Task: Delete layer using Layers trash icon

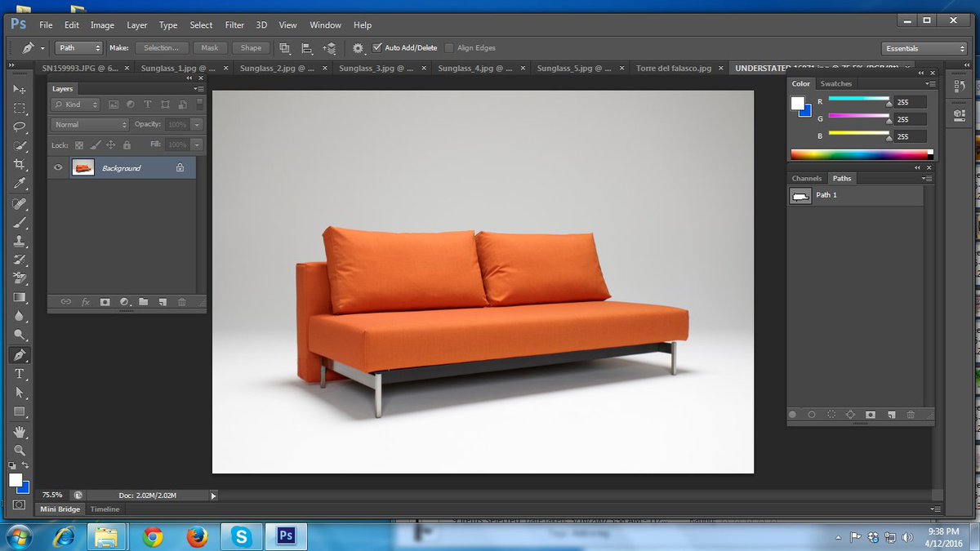Action: [x=181, y=302]
